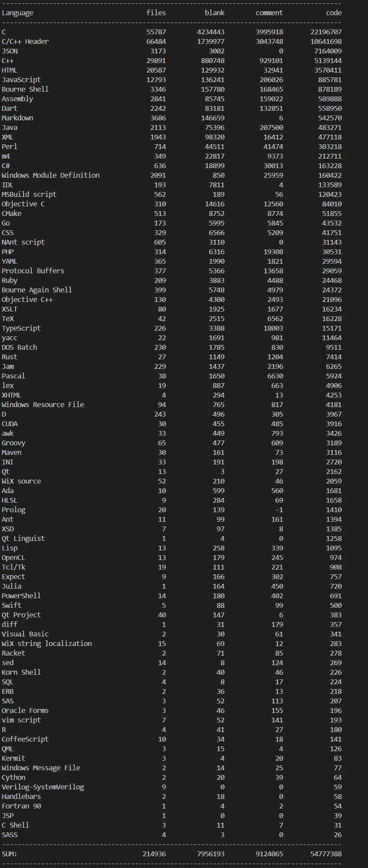The width and height of the screenshot is (368, 868).
Task: Click the Qt Linguist language entry
Action: coord(23,539)
